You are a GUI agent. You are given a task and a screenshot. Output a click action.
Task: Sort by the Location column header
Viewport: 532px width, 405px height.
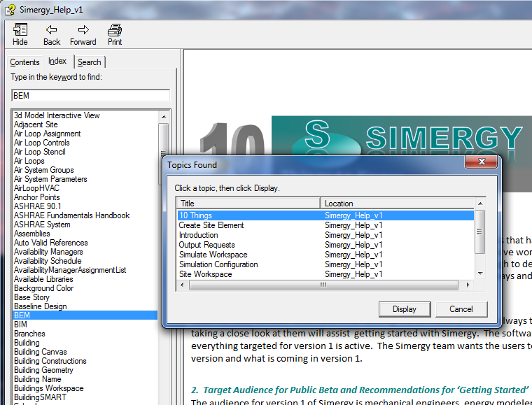[x=397, y=204]
